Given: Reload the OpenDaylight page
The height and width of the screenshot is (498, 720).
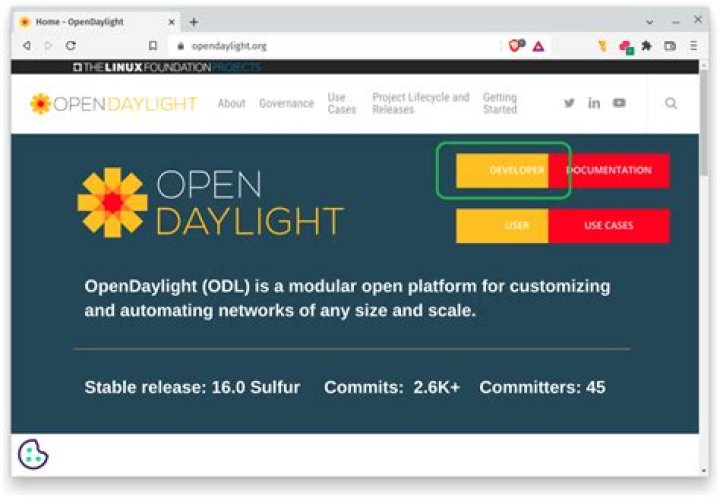Looking at the screenshot, I should point(70,45).
